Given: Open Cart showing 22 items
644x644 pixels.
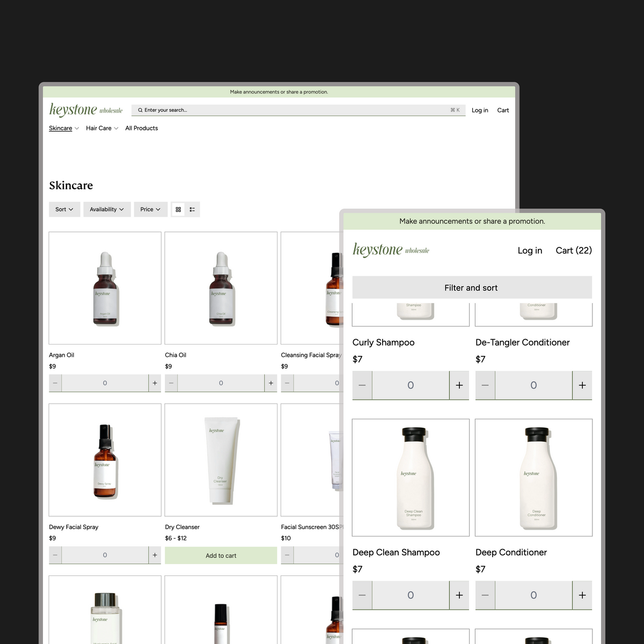Looking at the screenshot, I should click(573, 250).
